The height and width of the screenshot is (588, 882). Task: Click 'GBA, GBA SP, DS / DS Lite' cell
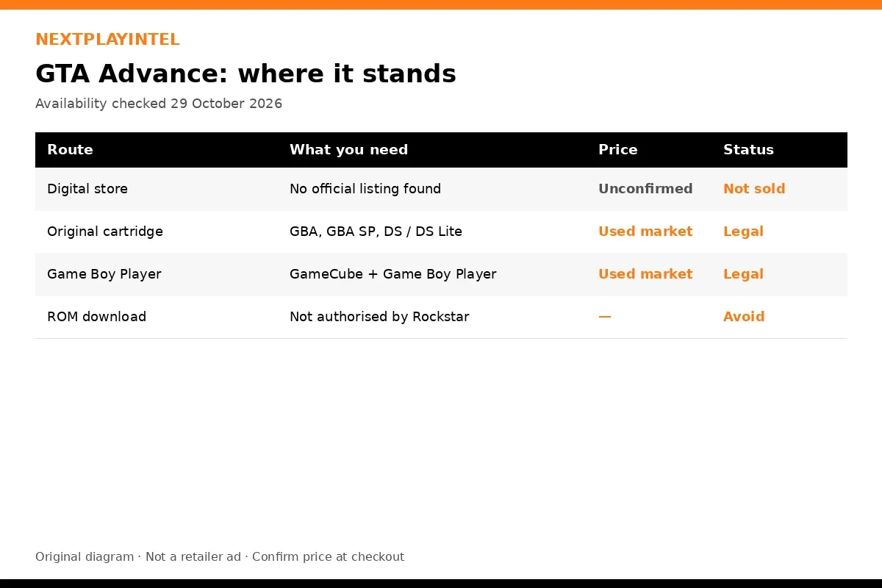point(376,232)
